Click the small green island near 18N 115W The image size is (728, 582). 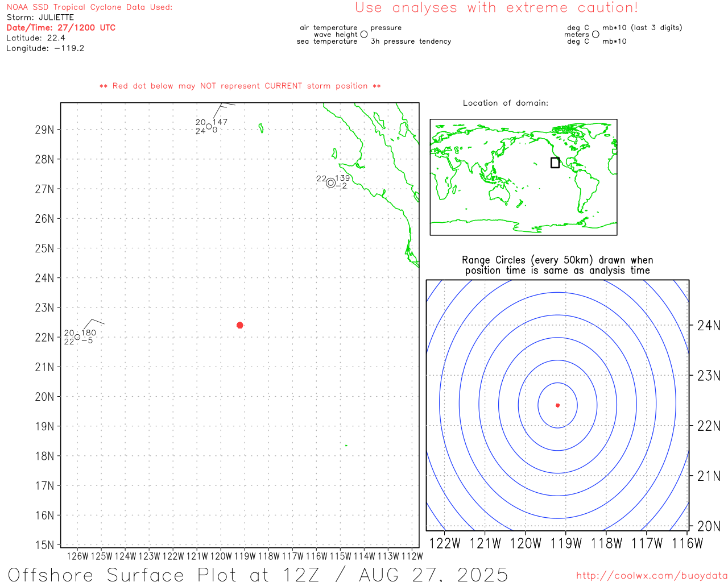coord(346,446)
